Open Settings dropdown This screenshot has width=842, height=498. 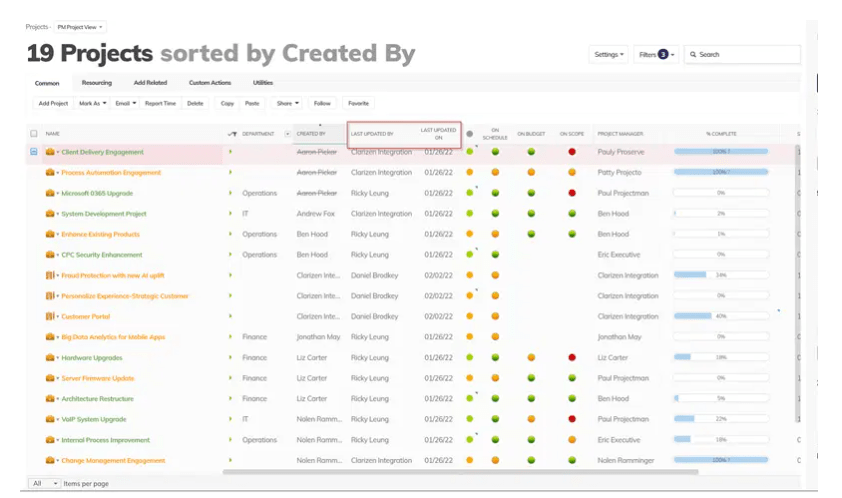pyautogui.click(x=608, y=54)
